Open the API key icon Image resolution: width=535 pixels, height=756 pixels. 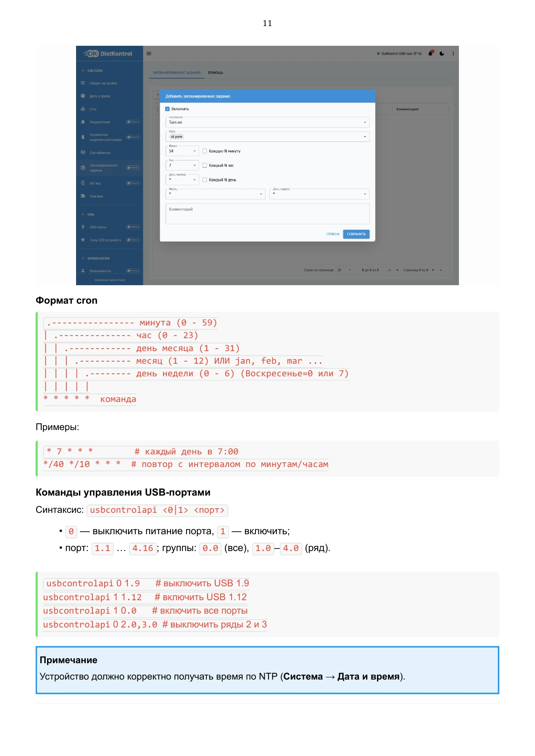click(83, 183)
